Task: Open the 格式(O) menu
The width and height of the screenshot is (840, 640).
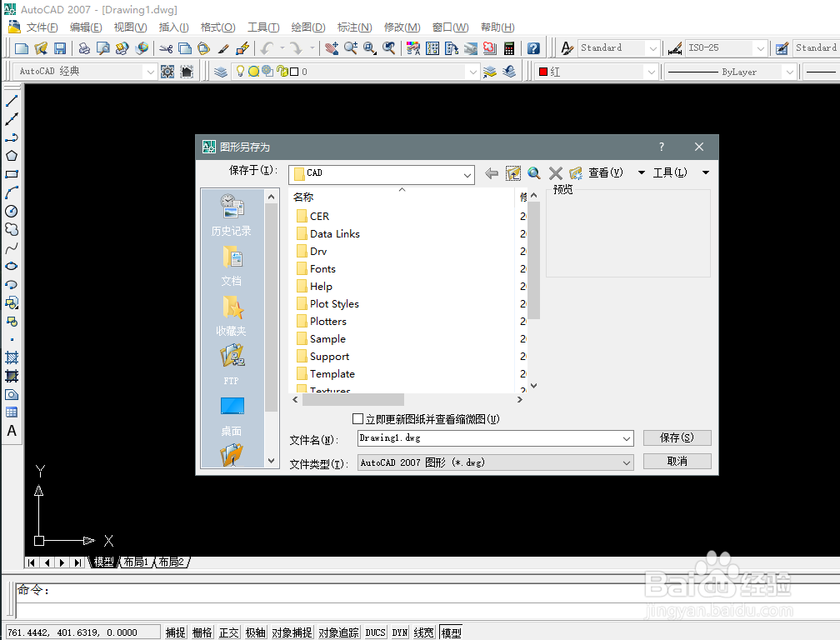Action: tap(217, 27)
